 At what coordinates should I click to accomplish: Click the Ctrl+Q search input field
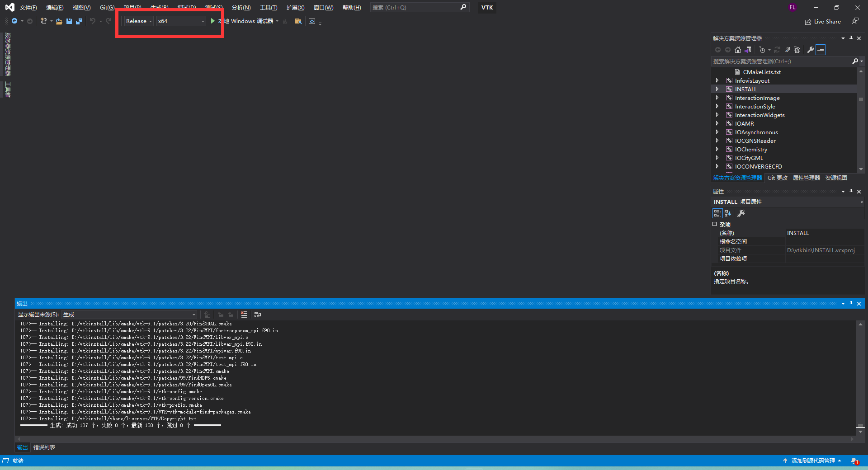click(x=416, y=7)
